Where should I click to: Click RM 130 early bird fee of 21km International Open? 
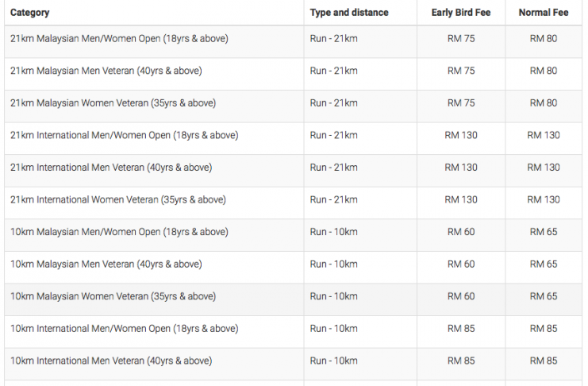[461, 136]
